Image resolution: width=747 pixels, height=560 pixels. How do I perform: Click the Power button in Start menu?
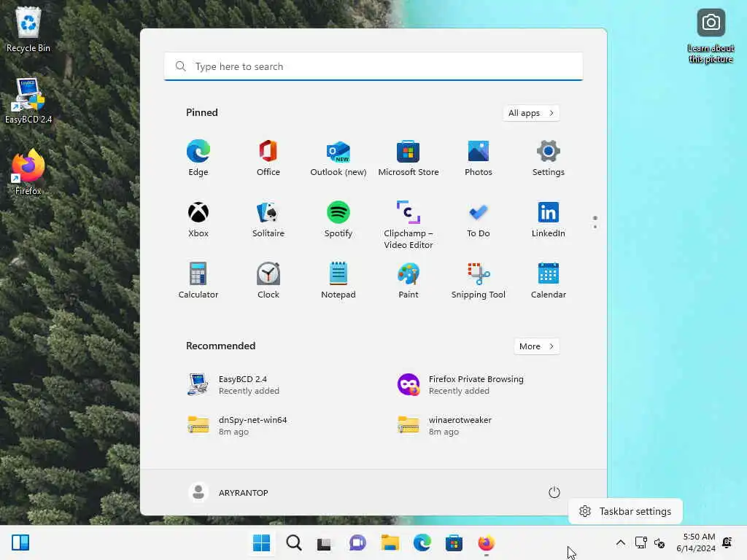click(x=554, y=492)
